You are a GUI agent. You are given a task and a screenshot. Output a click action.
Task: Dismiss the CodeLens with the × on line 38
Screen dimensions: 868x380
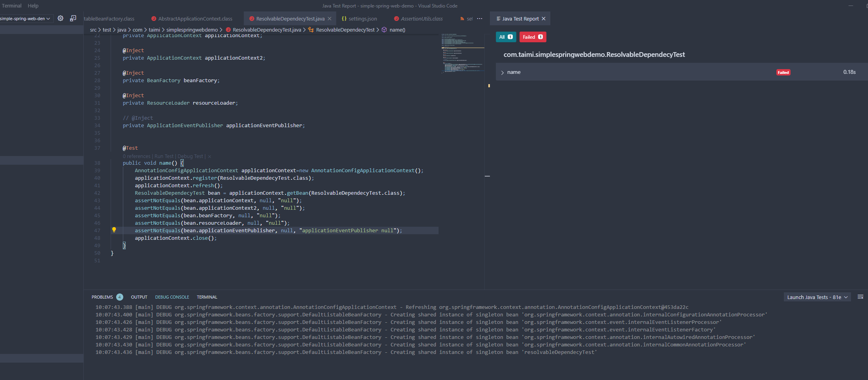click(x=209, y=156)
